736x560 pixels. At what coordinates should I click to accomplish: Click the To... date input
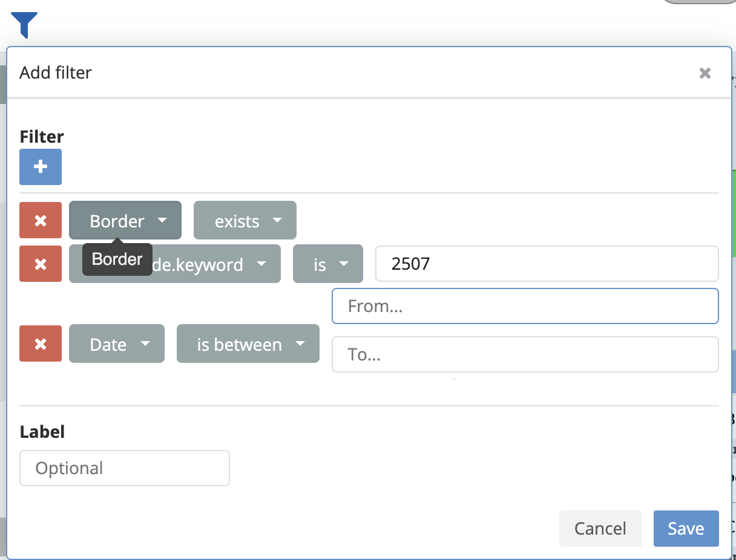click(x=525, y=354)
